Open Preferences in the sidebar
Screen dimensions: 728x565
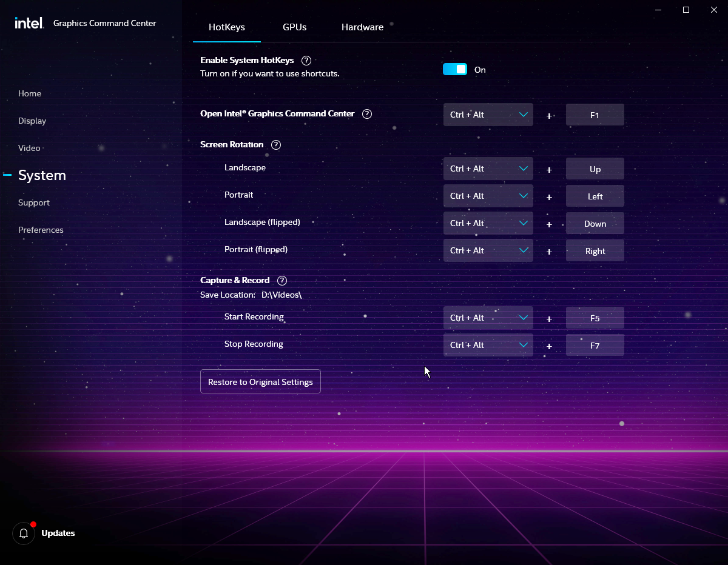41,230
